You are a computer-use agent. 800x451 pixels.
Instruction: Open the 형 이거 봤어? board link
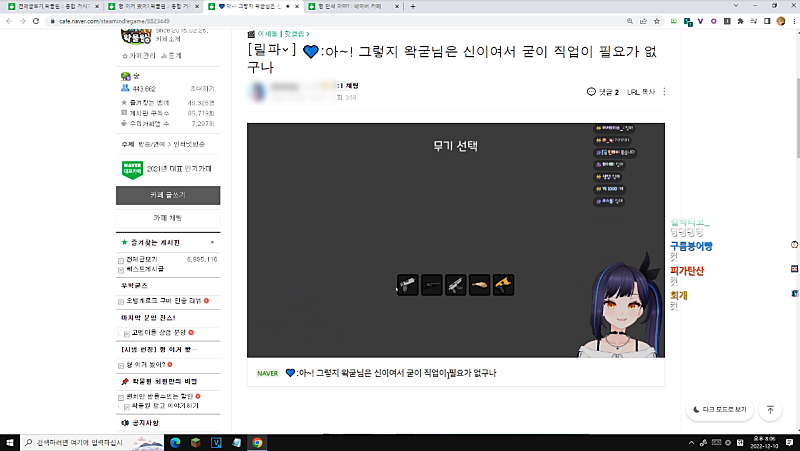pos(146,365)
